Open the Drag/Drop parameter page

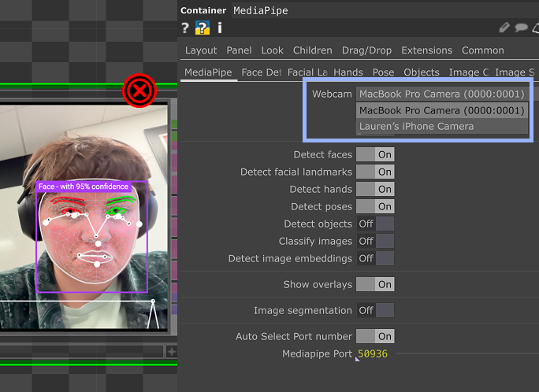[x=366, y=50]
